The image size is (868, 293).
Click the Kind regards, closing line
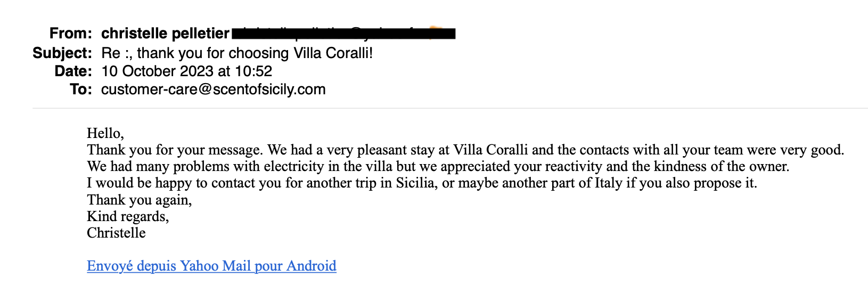pos(128,216)
